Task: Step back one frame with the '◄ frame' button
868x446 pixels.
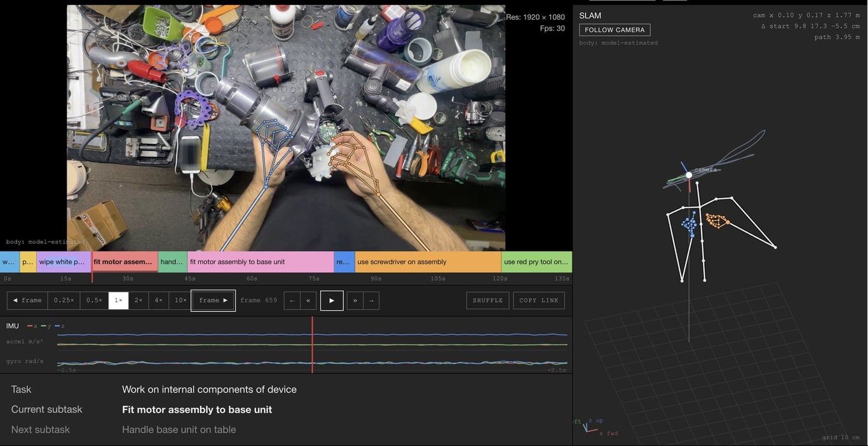Action: [x=27, y=301]
